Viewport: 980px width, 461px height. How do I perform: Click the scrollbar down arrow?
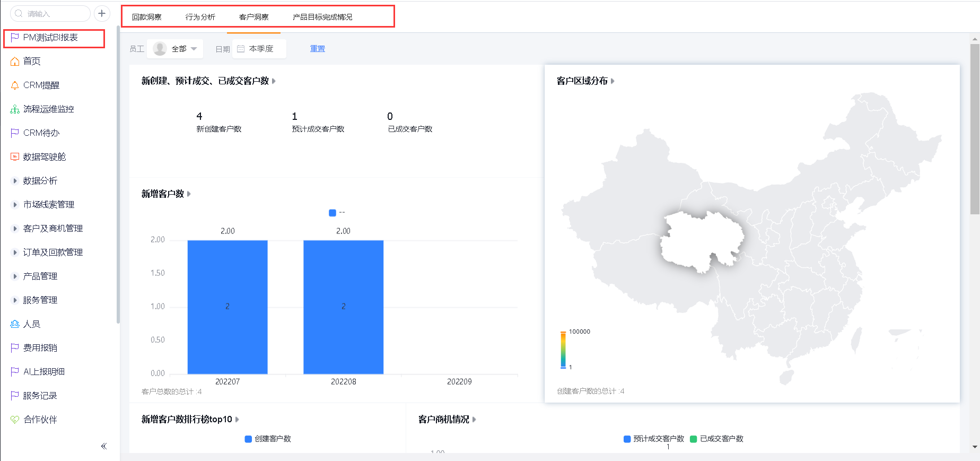click(x=975, y=447)
